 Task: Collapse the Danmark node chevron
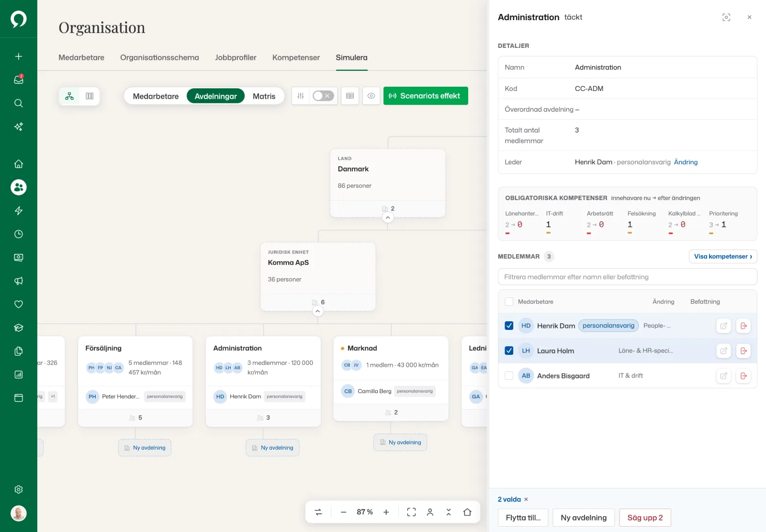pyautogui.click(x=388, y=218)
